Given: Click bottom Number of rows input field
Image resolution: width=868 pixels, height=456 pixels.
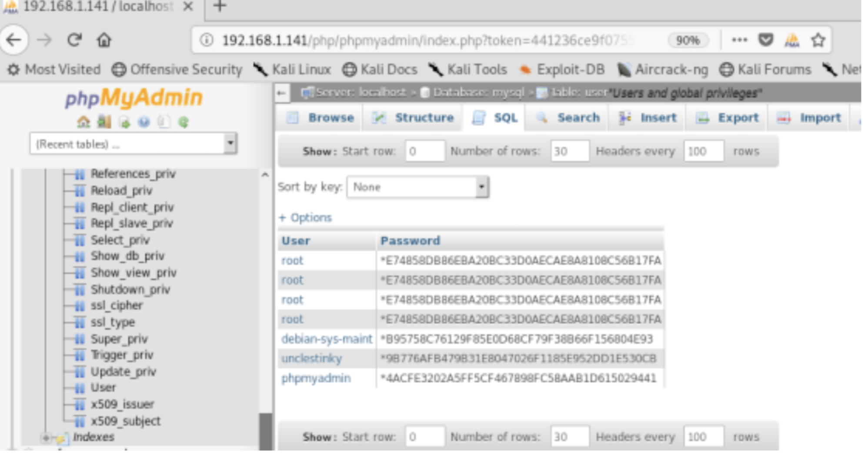Looking at the screenshot, I should pyautogui.click(x=570, y=436).
